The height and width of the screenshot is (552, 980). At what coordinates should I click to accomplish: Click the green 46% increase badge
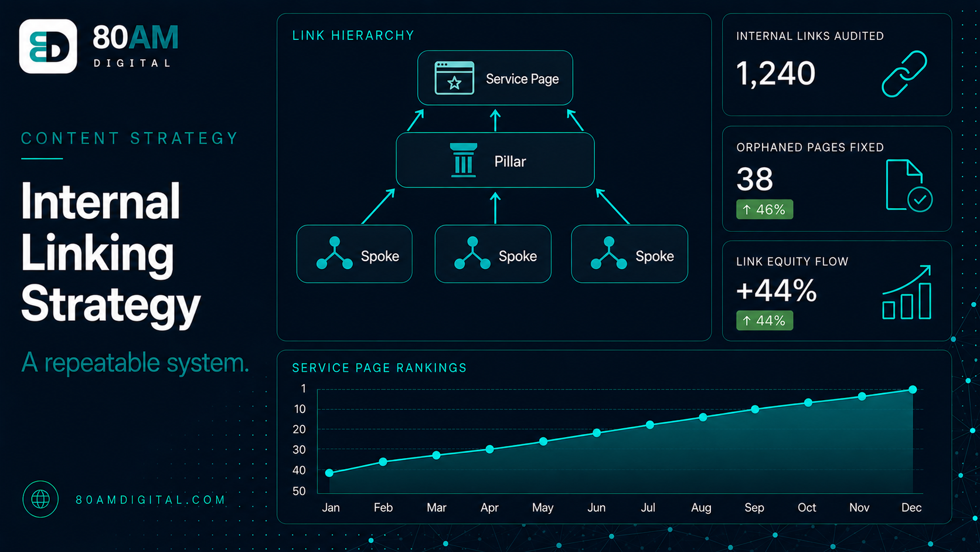tap(764, 209)
